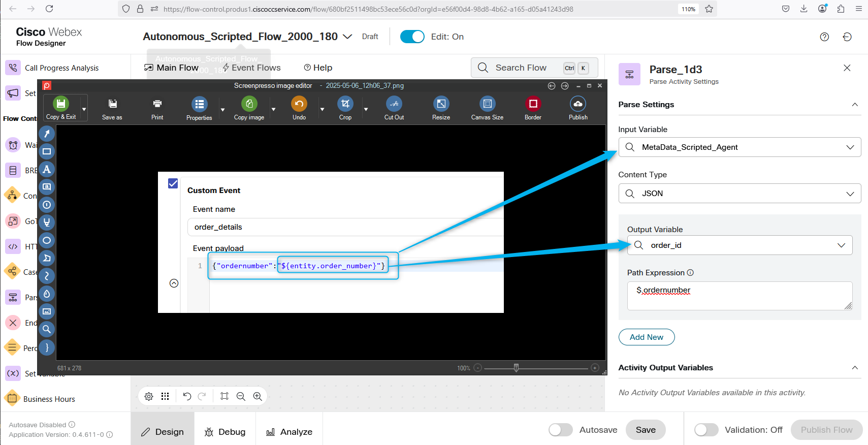868x445 pixels.
Task: Click the Undo icon in image editor
Action: (x=299, y=104)
